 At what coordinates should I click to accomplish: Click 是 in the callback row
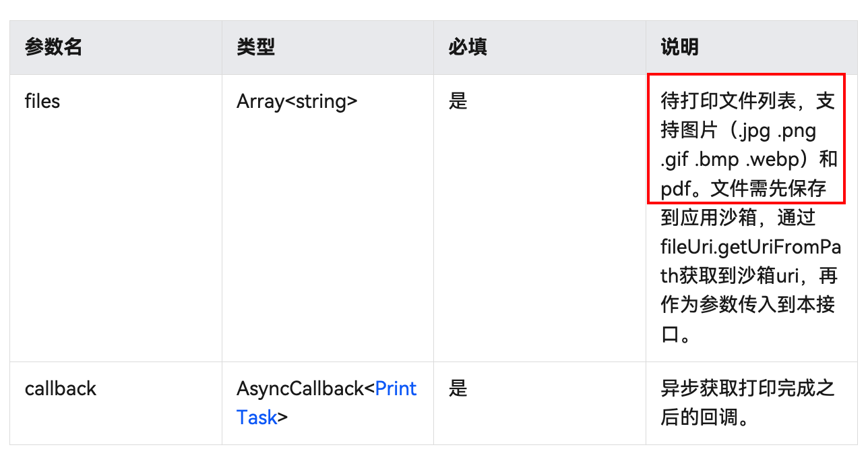458,389
